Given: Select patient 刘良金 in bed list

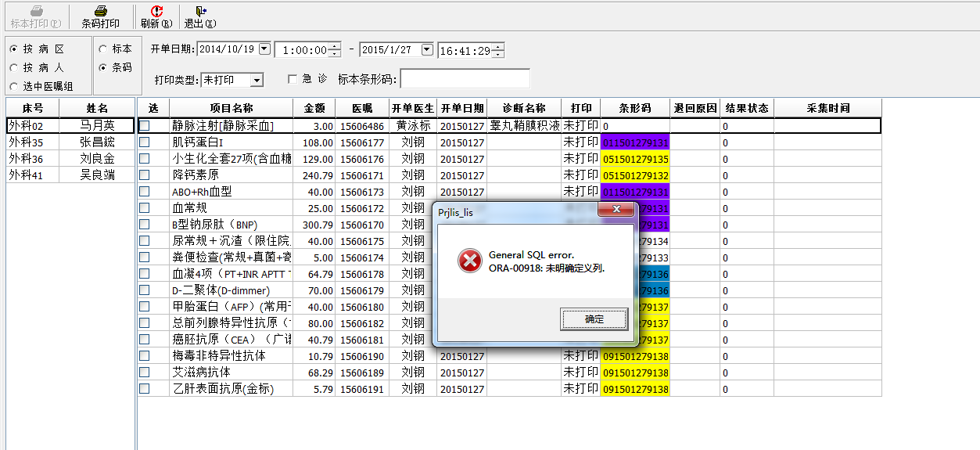Looking at the screenshot, I should coord(97,159).
